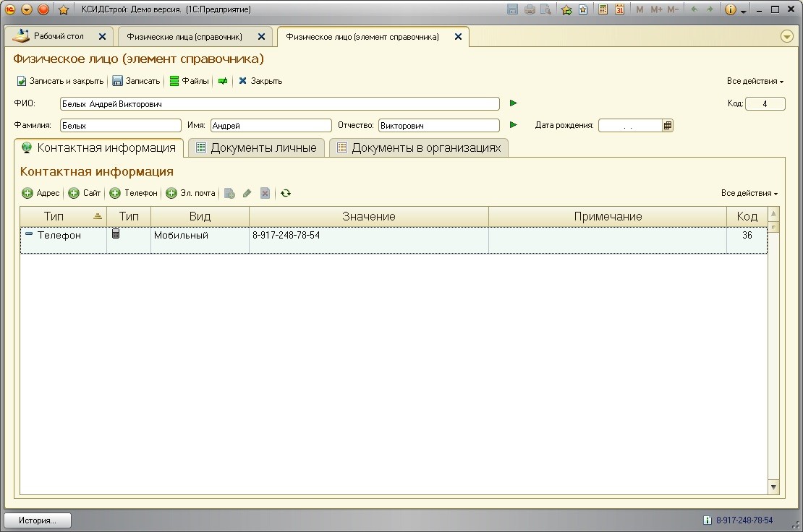
Task: Switch to the Документы личные tab
Action: 256,147
